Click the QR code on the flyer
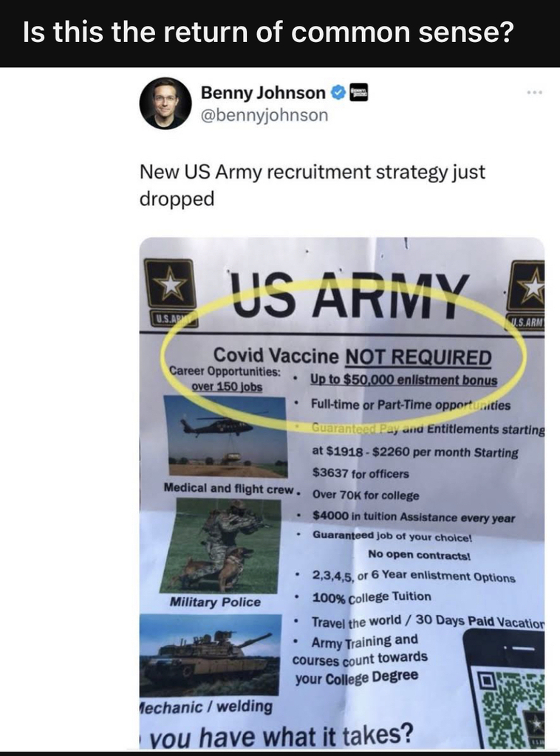560x756 pixels. [510, 706]
